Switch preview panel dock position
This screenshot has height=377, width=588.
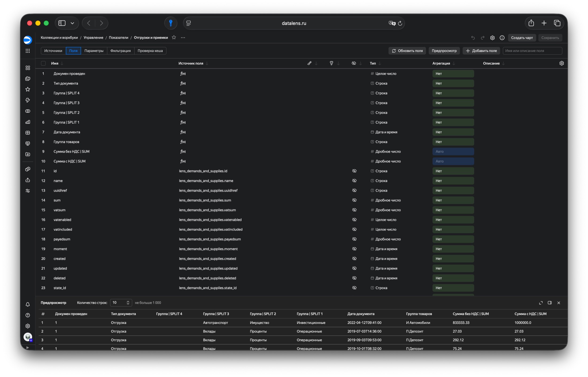pos(550,303)
